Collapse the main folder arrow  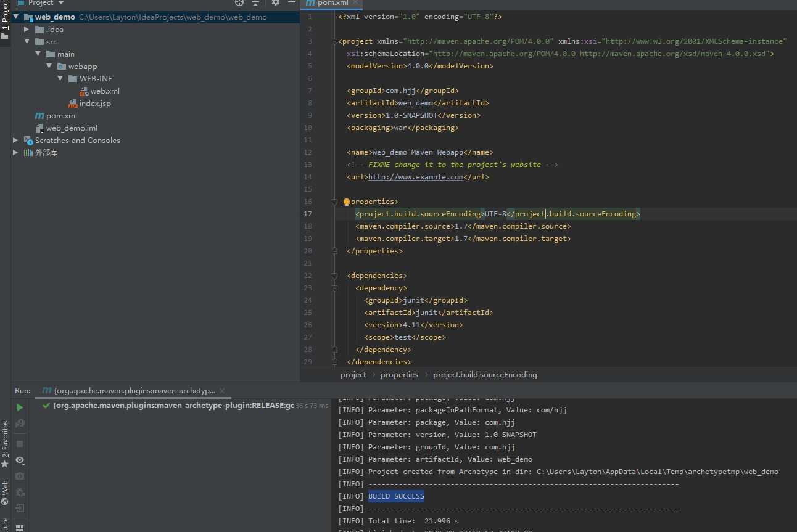38,54
